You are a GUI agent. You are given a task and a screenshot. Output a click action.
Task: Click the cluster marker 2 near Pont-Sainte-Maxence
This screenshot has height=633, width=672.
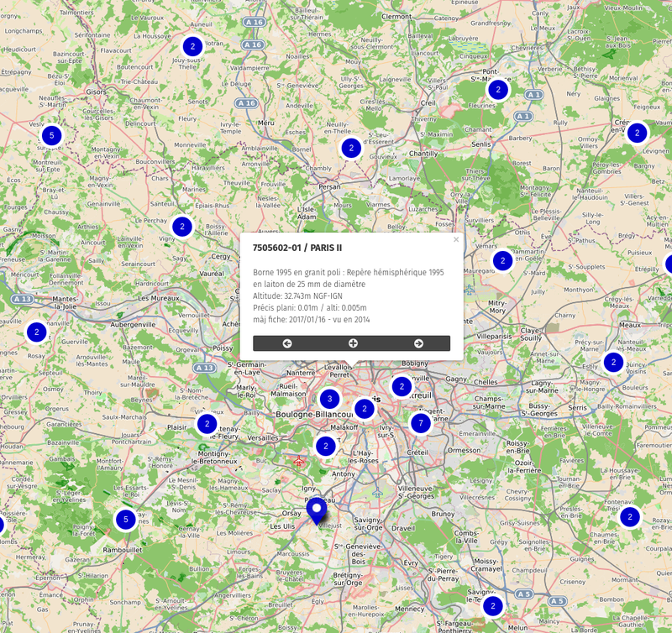coord(498,89)
